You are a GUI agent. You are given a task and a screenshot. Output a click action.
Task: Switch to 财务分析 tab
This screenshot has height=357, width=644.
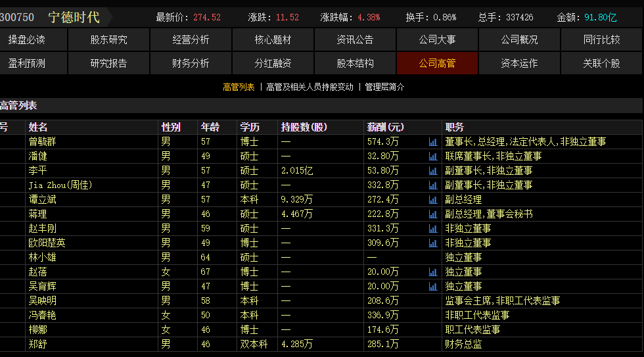[x=191, y=63]
